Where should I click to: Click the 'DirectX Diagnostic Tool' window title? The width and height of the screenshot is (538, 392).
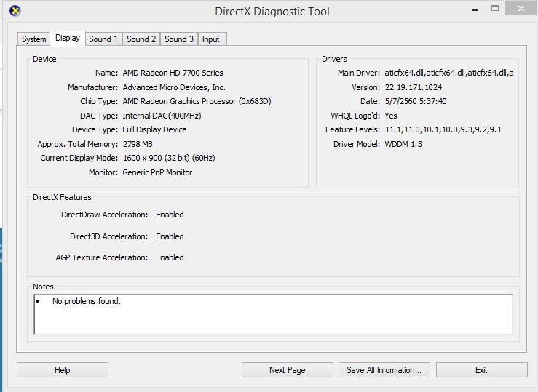(x=272, y=12)
